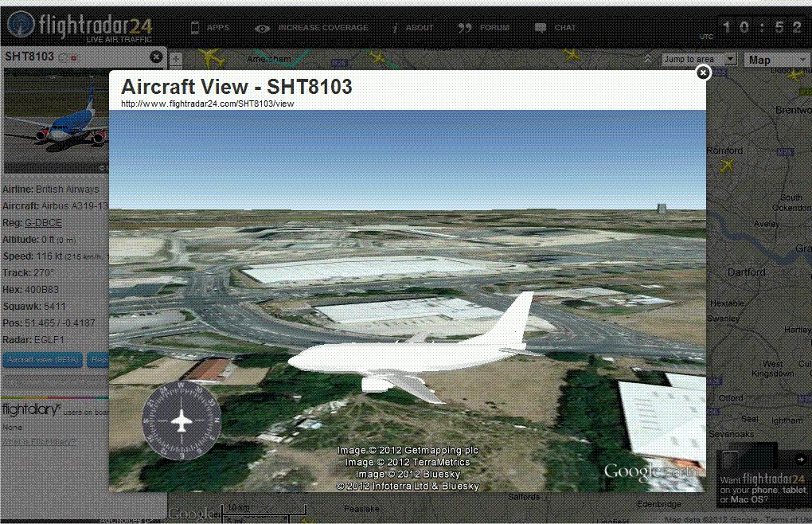Open the Apps menu item
The width and height of the screenshot is (812, 524).
(210, 28)
